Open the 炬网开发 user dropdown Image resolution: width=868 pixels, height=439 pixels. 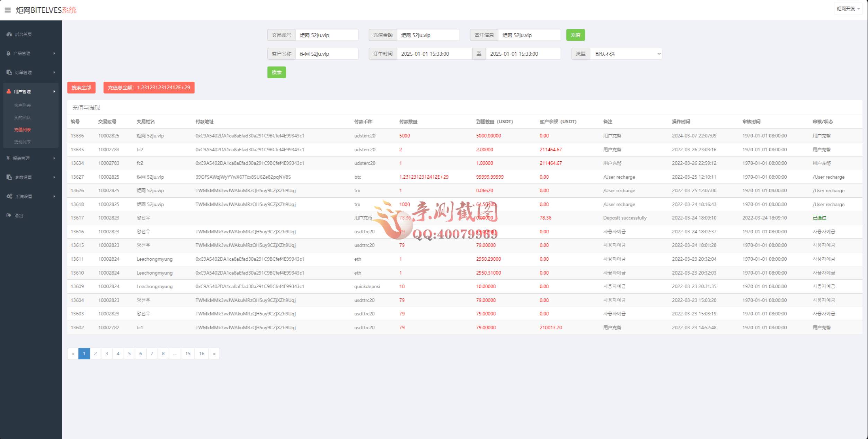point(848,9)
